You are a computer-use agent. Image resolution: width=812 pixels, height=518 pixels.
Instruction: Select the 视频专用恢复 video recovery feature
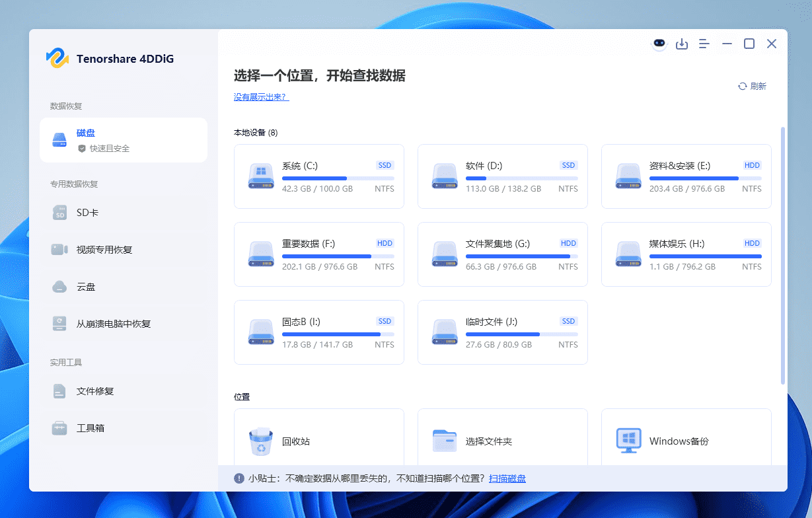[94, 249]
